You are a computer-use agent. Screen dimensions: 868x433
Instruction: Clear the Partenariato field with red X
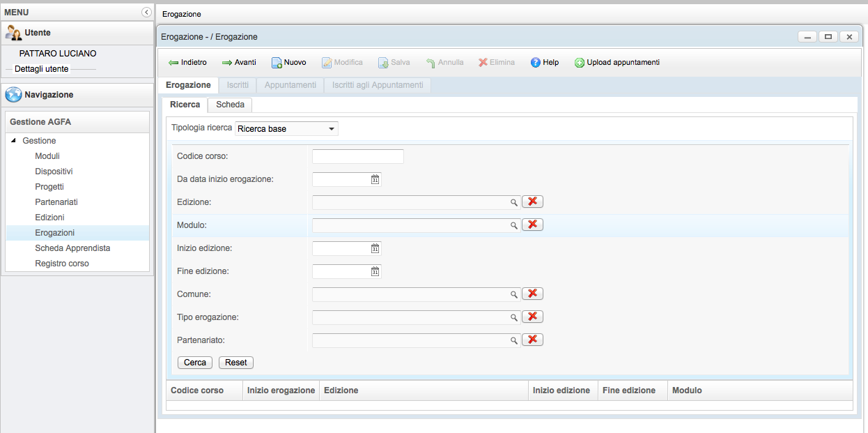(x=532, y=340)
